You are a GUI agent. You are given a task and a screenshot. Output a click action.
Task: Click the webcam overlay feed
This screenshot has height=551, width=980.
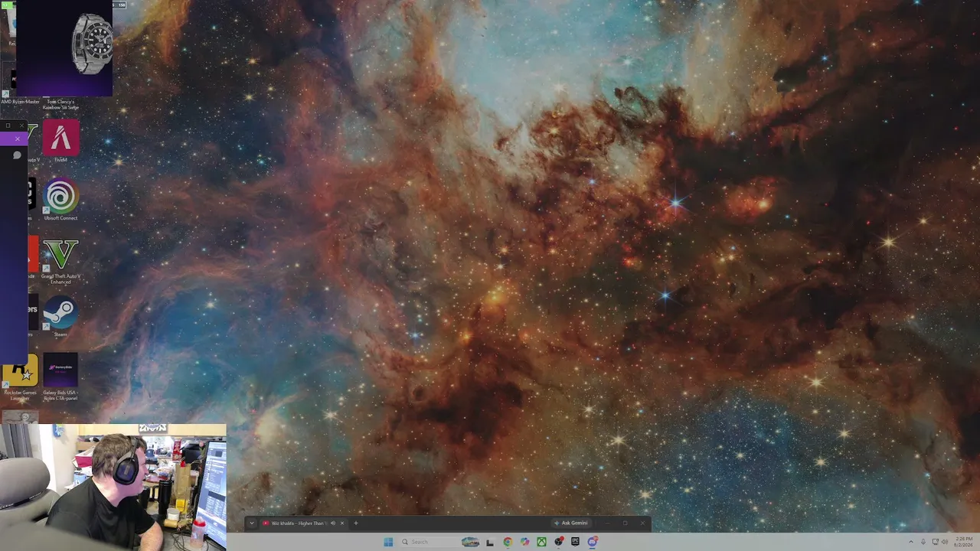tap(113, 487)
